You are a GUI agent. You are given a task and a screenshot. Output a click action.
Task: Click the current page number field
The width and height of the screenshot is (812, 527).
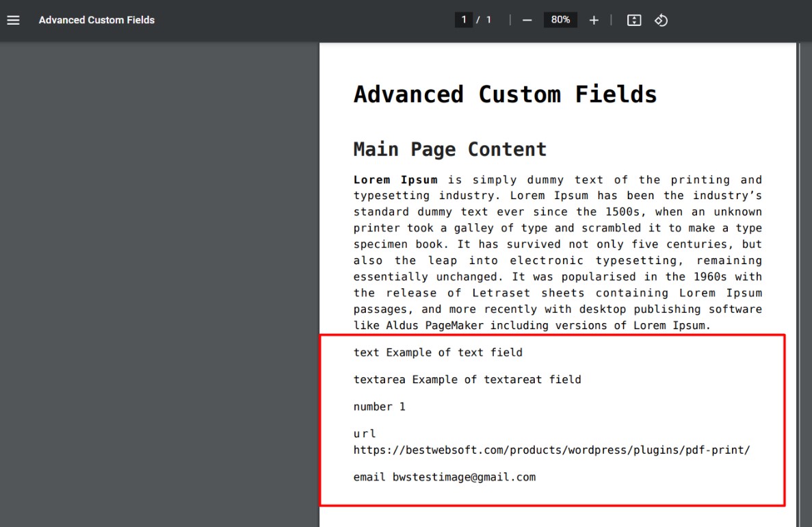click(464, 20)
